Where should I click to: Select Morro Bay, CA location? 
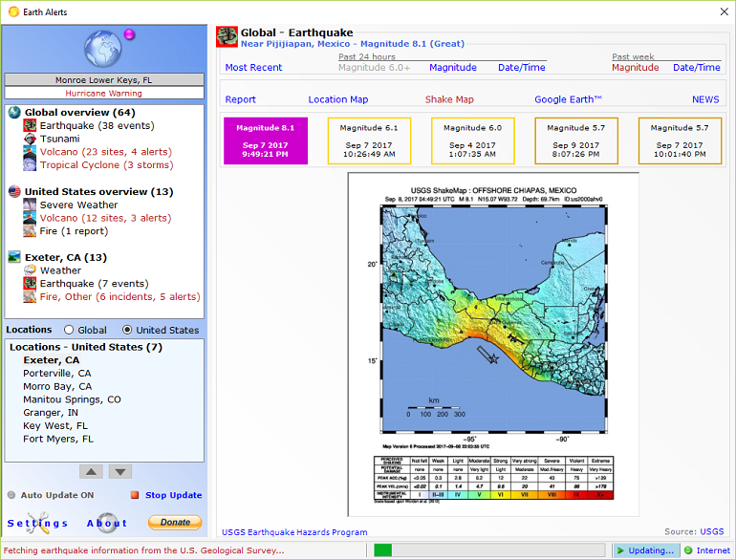pos(57,386)
